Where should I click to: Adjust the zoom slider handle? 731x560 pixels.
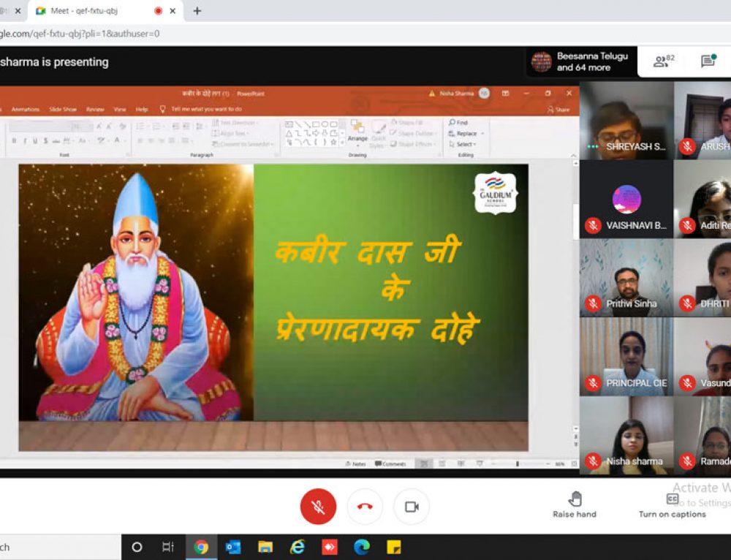[518, 464]
